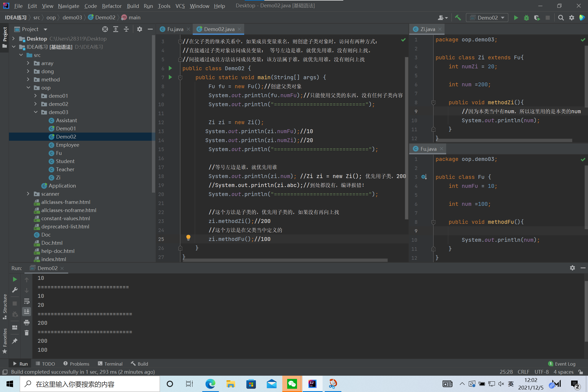Open Search Everywhere magnifier icon
The image size is (588, 392).
[561, 18]
